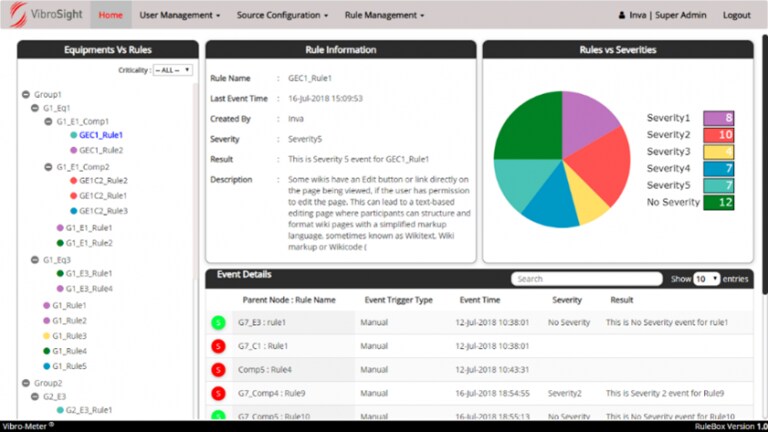Click the Event Details search field

(586, 279)
